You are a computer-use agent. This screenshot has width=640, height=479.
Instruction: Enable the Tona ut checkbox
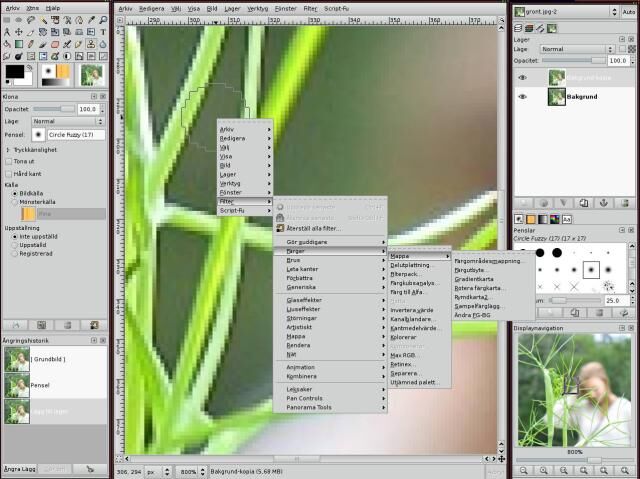[9, 161]
